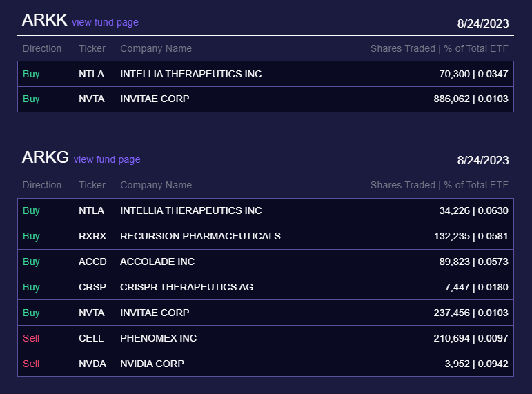Select value 237,456 | 0.0103
This screenshot has width=532, height=394.
coord(471,313)
